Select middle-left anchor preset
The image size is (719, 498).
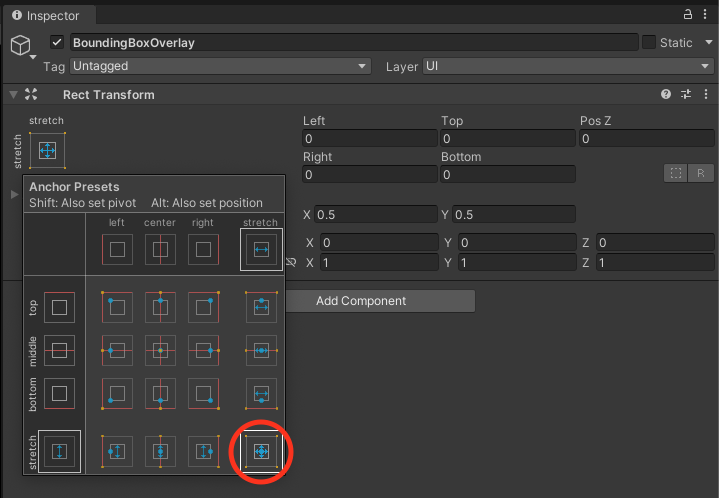click(x=117, y=350)
